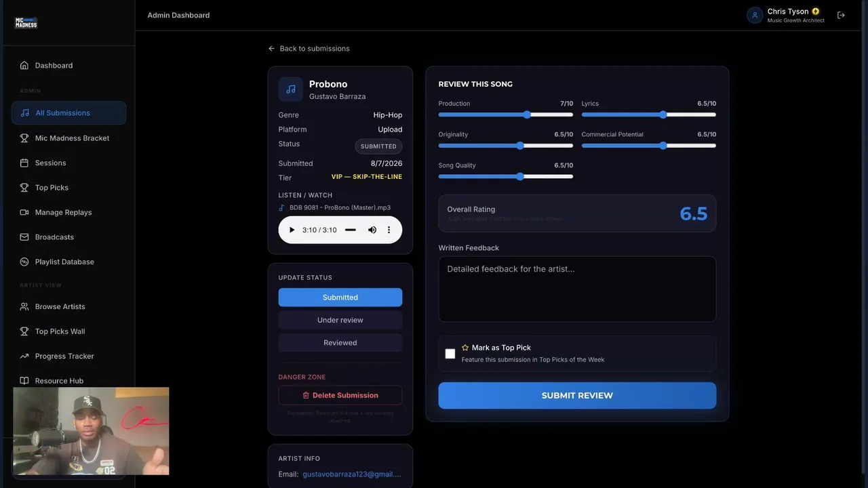
Task: Delete this submission
Action: click(340, 395)
